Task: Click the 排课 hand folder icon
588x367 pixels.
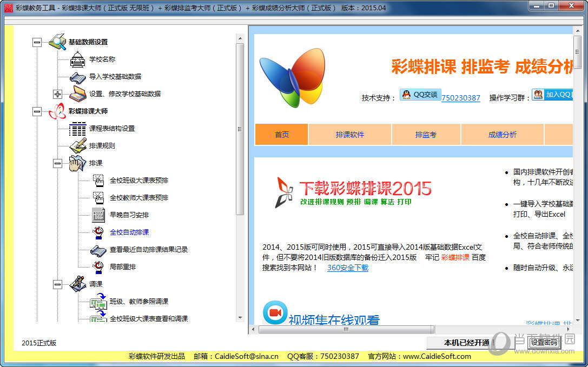Action: click(78, 163)
